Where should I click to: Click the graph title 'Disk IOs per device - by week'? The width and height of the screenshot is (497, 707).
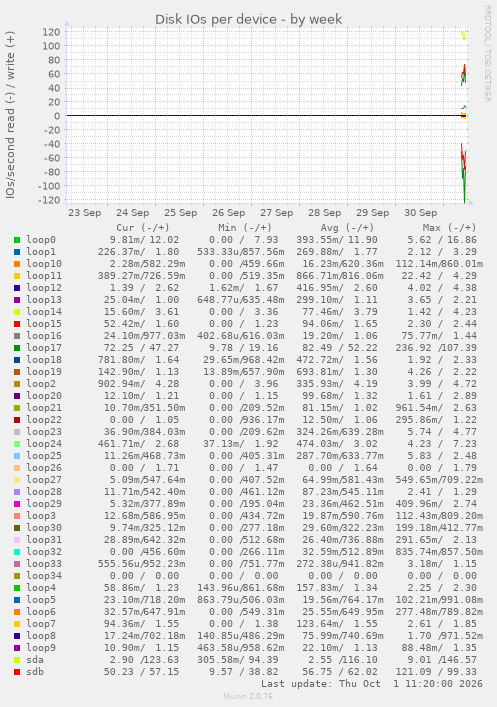(248, 19)
